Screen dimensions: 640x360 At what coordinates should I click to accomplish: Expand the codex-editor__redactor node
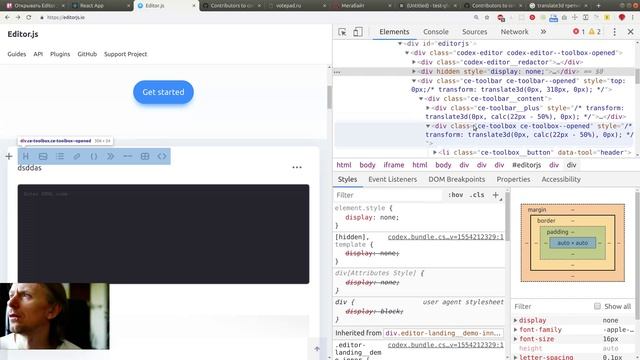pyautogui.click(x=414, y=62)
